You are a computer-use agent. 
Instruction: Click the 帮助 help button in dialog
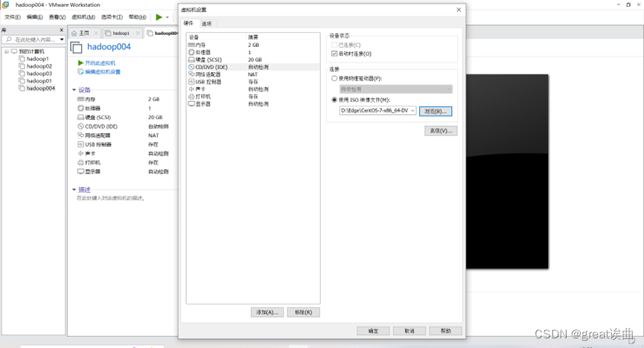pyautogui.click(x=446, y=331)
